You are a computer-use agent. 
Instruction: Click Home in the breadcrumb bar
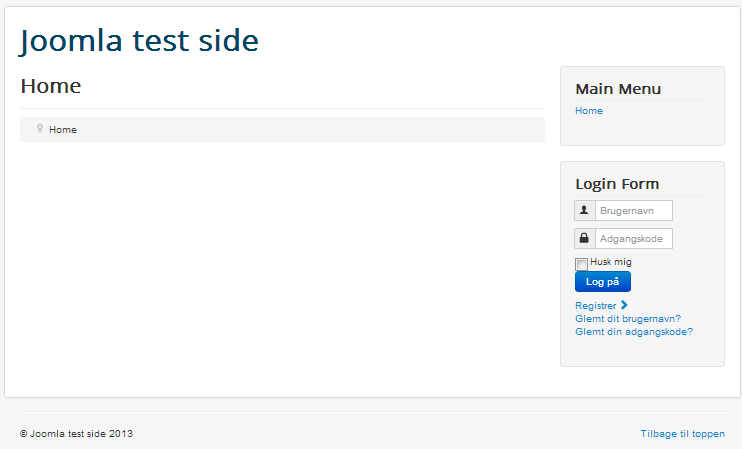[63, 130]
